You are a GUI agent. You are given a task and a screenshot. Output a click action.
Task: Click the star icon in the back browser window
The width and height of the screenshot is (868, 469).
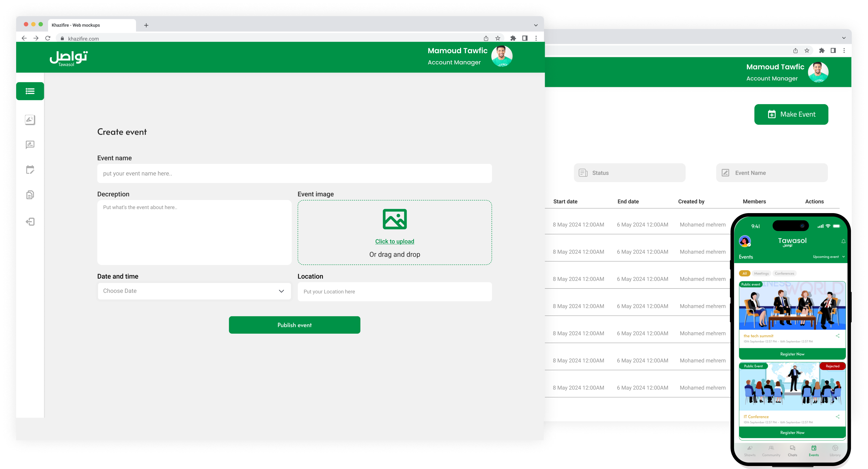(807, 51)
